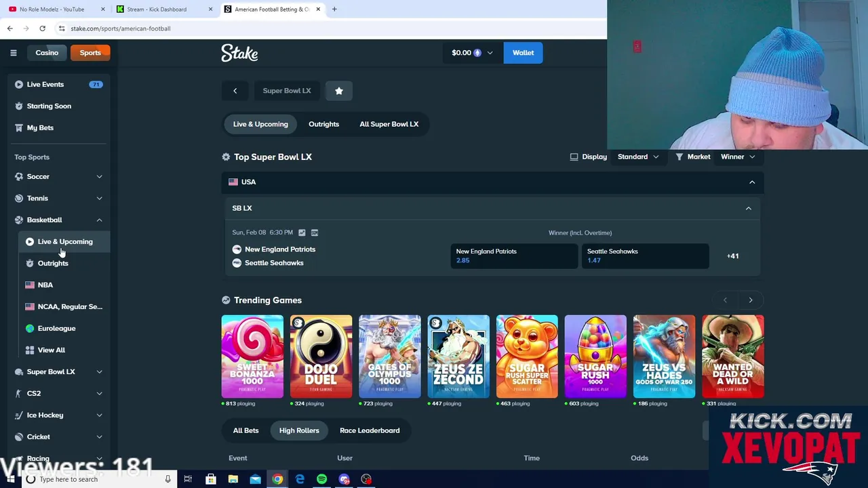Viewport: 868px width, 488px height.
Task: Go back using the Super Bowl LX back arrow
Action: (x=235, y=91)
